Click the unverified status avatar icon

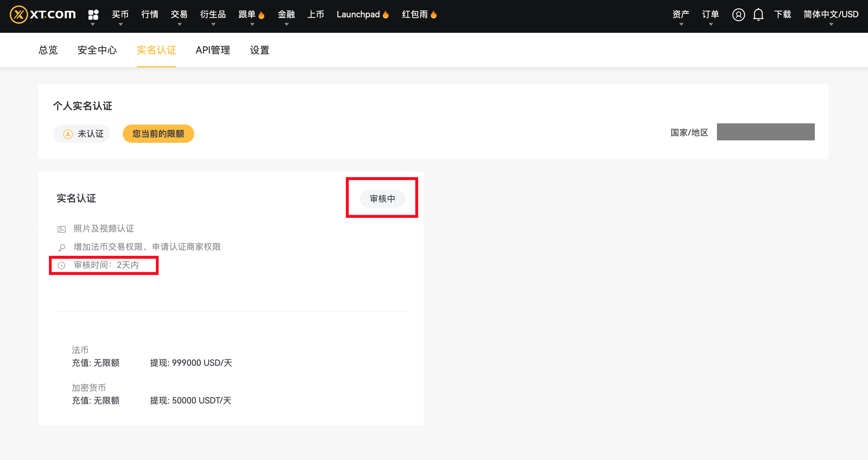pyautogui.click(x=68, y=134)
